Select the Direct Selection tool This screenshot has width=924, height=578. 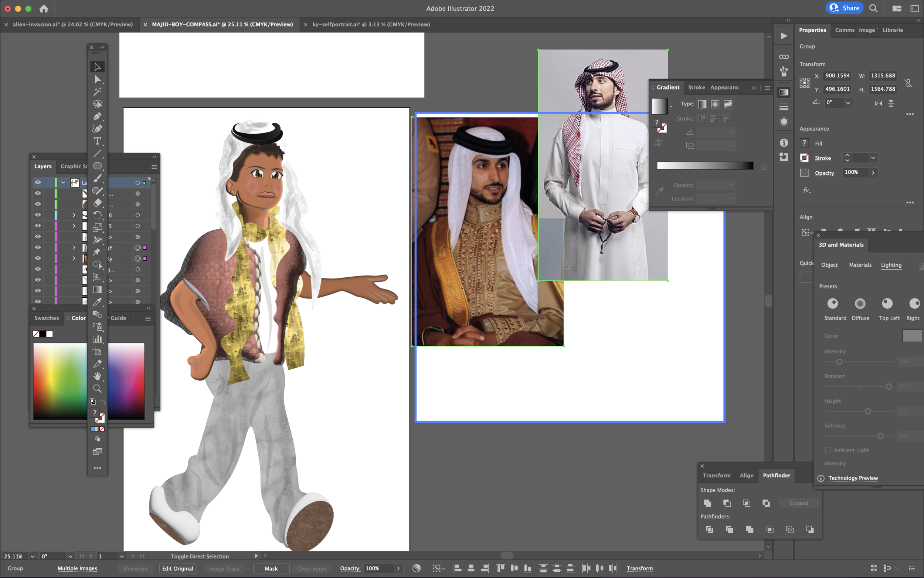(98, 80)
